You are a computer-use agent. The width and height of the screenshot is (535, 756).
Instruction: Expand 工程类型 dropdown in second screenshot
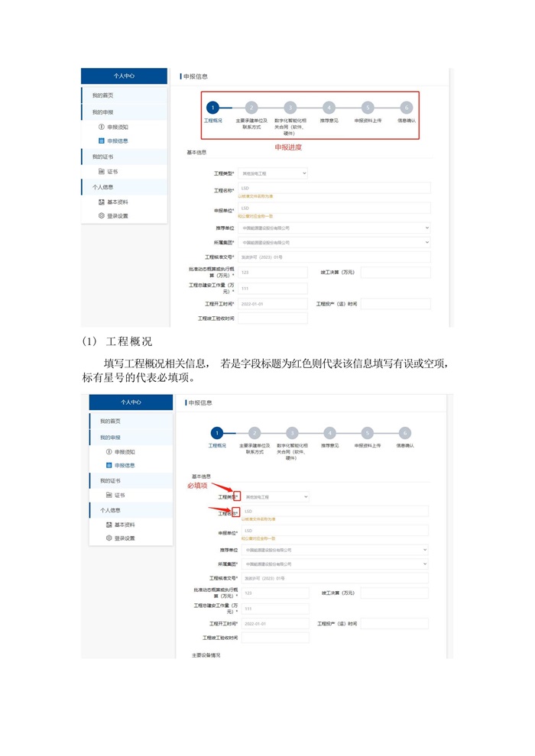(x=275, y=496)
